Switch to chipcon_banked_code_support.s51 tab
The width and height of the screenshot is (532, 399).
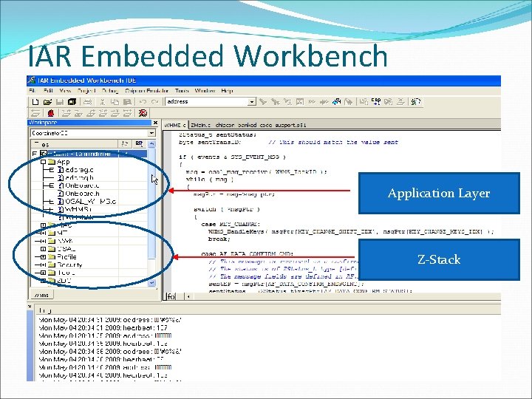[261, 125]
